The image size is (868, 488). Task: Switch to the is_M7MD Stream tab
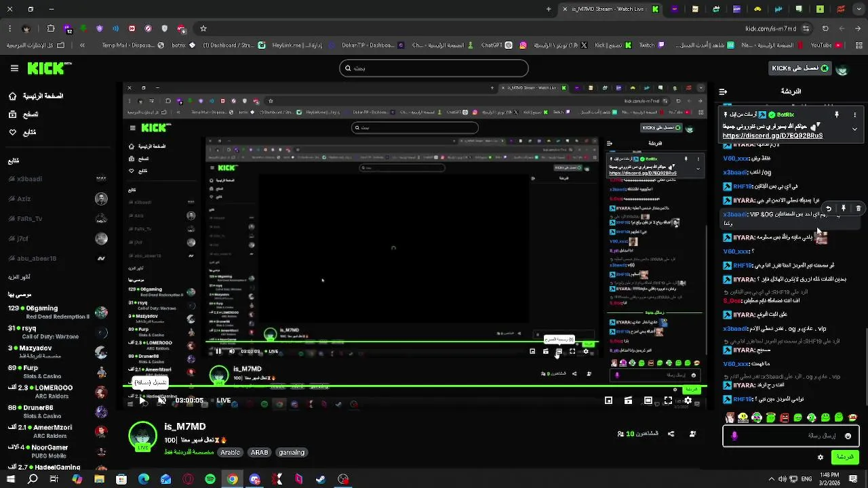(610, 9)
